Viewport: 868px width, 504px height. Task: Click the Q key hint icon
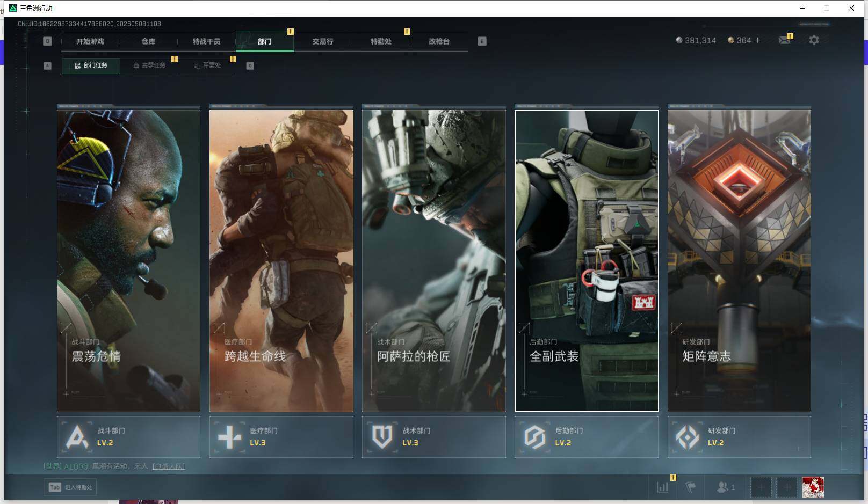(47, 41)
